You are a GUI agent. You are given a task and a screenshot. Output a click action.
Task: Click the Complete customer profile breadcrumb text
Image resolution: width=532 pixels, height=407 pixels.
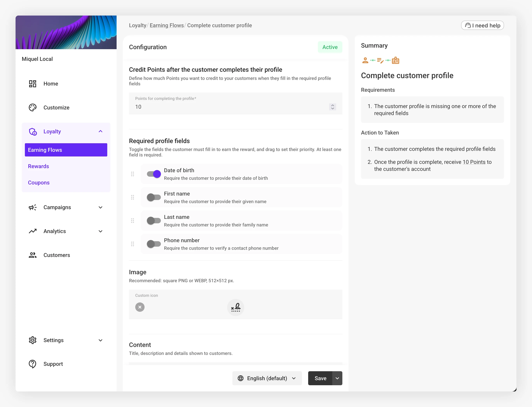coord(219,25)
